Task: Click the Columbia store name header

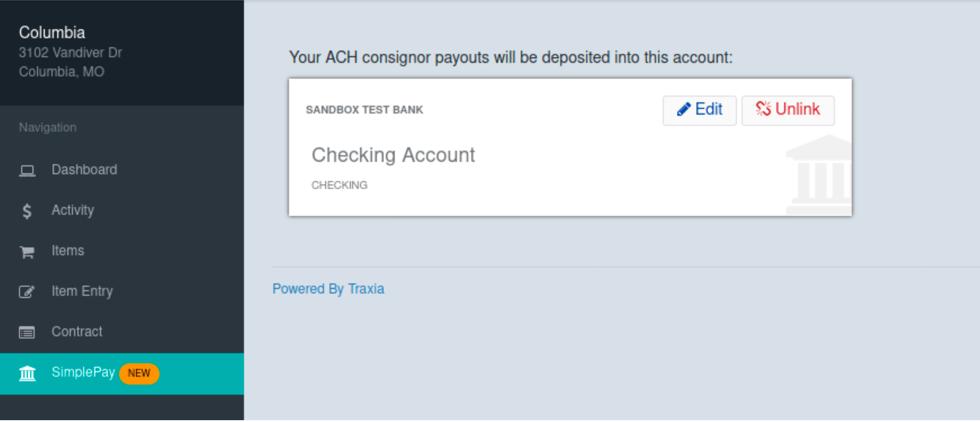Action: 52,33
